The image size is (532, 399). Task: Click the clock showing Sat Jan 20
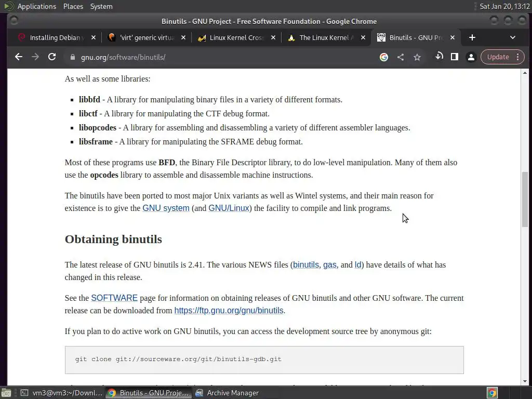(x=504, y=6)
